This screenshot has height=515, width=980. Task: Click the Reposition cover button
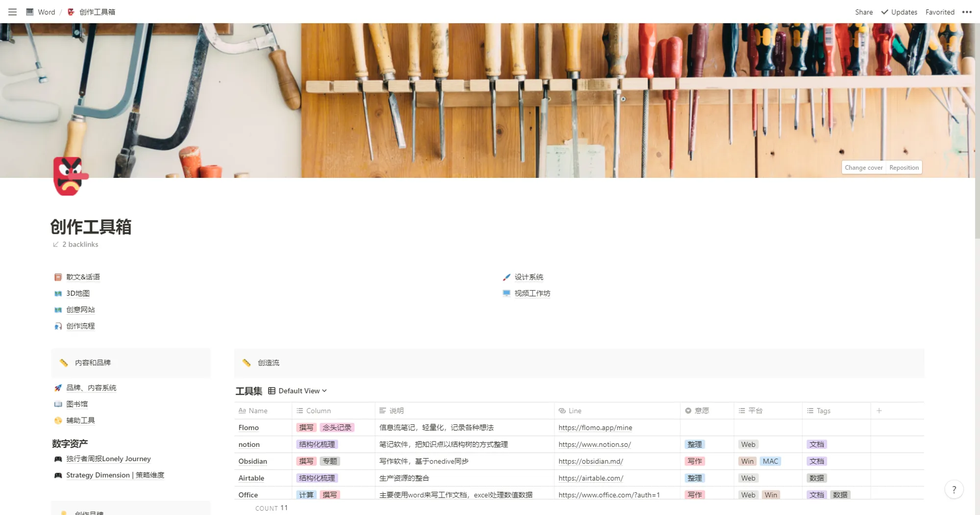pos(904,168)
